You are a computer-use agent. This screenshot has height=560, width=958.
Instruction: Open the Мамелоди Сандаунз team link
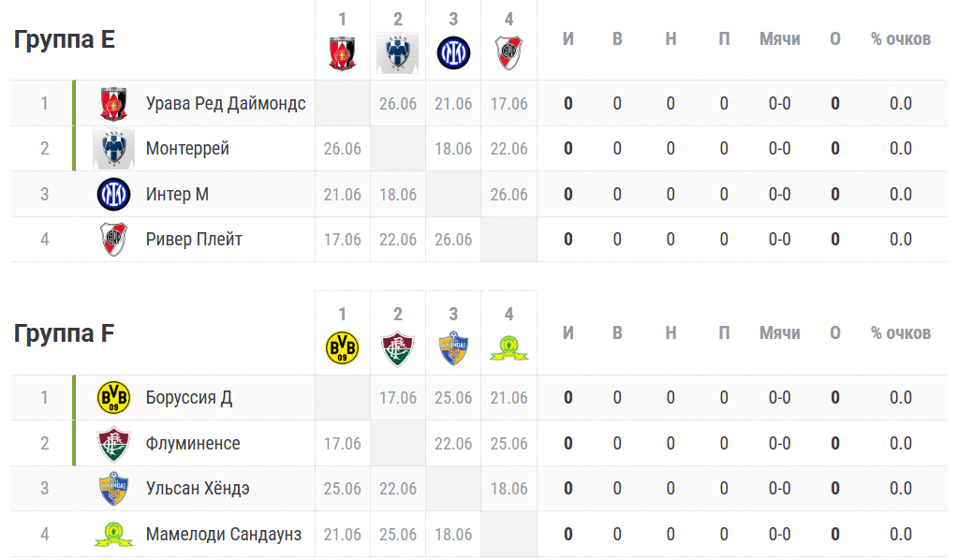(x=224, y=535)
